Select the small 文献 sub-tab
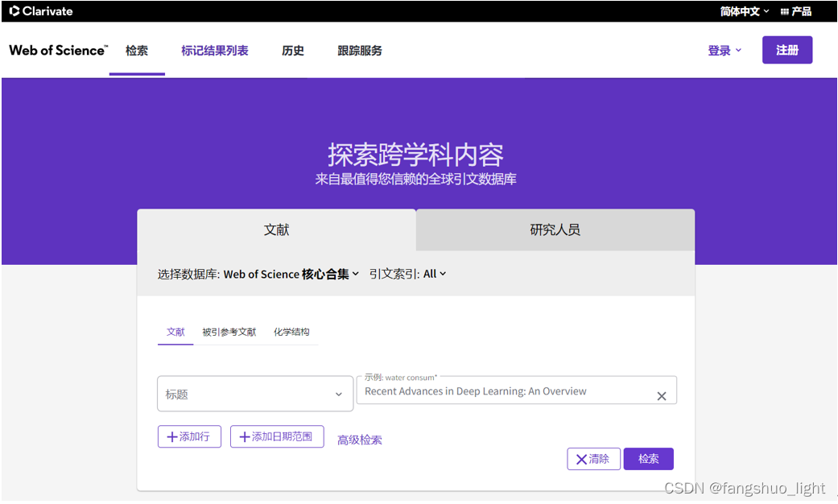Image resolution: width=838 pixels, height=504 pixels. coord(175,332)
